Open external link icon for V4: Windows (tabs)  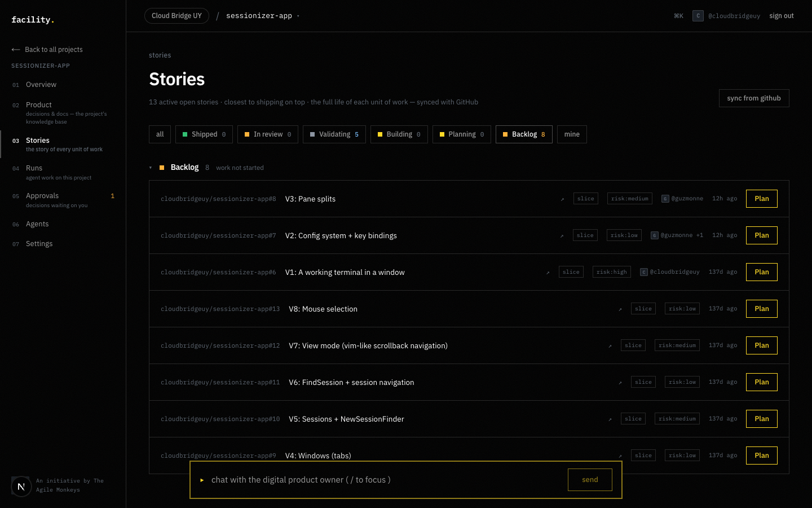[620, 456]
